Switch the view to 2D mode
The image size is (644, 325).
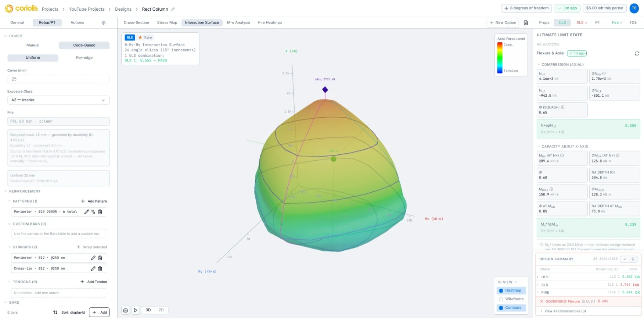[x=161, y=310]
